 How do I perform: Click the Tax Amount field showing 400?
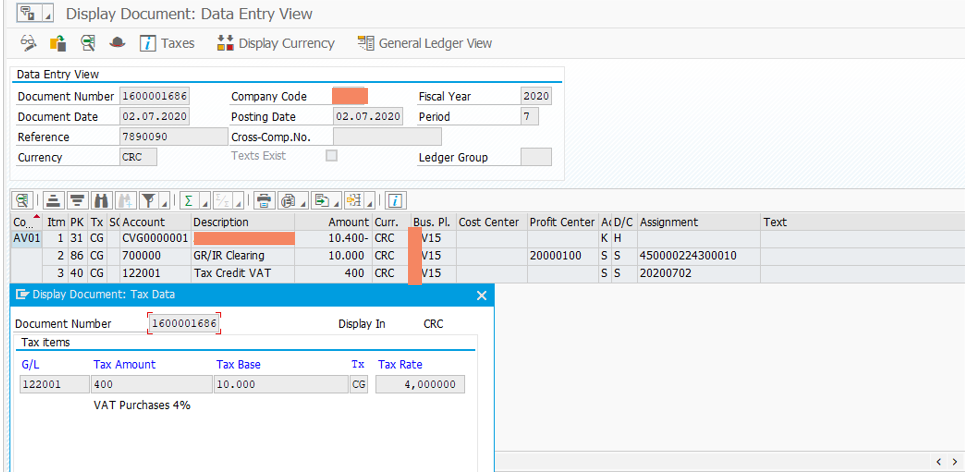coord(152,385)
